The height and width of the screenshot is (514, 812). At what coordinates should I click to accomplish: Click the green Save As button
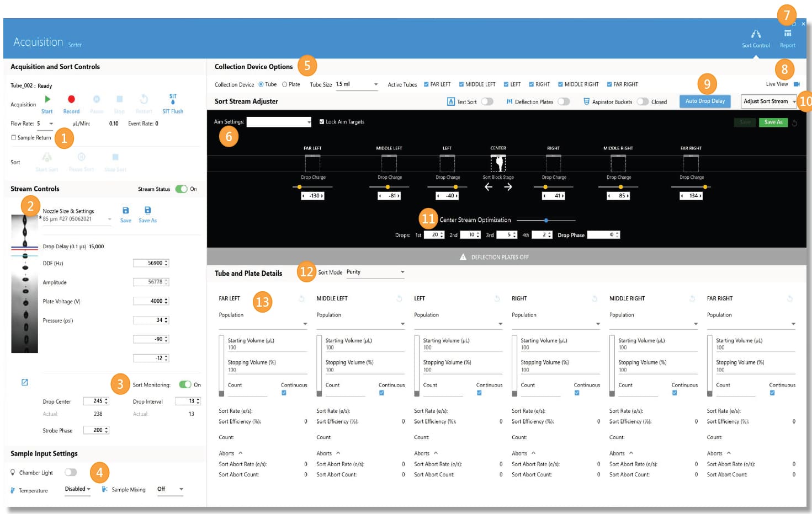(773, 122)
